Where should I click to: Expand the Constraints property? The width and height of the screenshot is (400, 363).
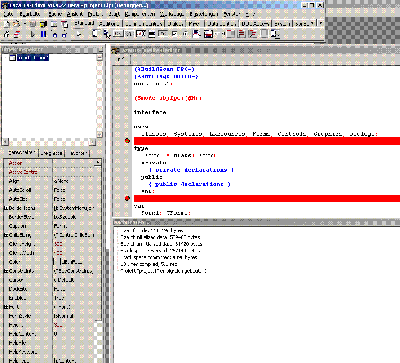coord(5,271)
